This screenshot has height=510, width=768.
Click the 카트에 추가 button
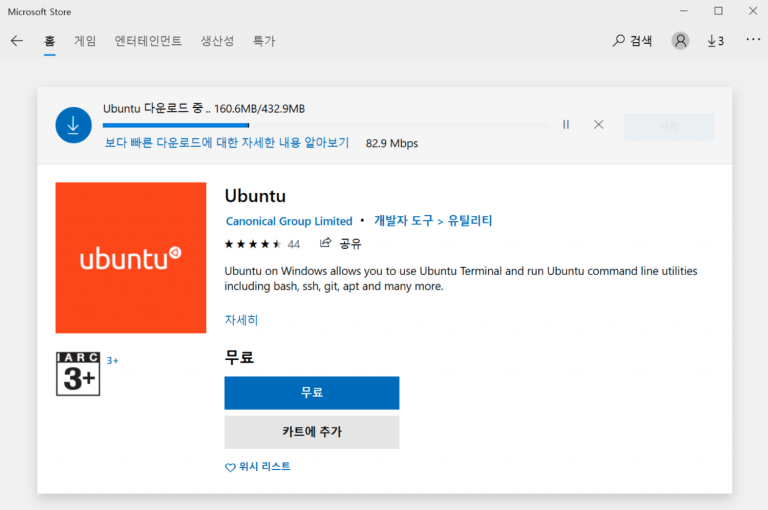[x=312, y=432]
